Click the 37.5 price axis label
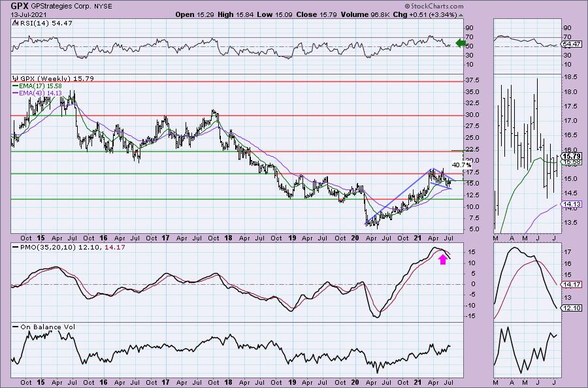This screenshot has height=388, width=588. pos(472,80)
